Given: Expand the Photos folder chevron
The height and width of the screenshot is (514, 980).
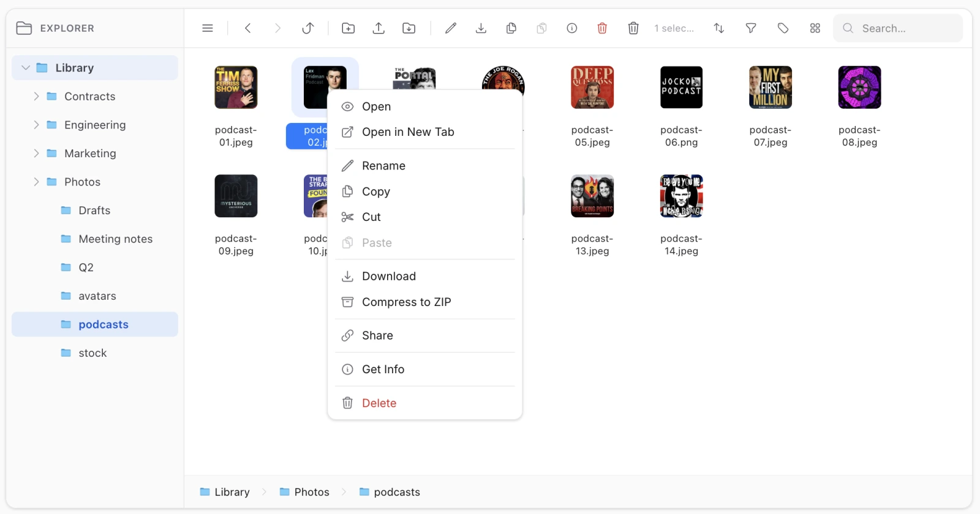Looking at the screenshot, I should pos(36,182).
